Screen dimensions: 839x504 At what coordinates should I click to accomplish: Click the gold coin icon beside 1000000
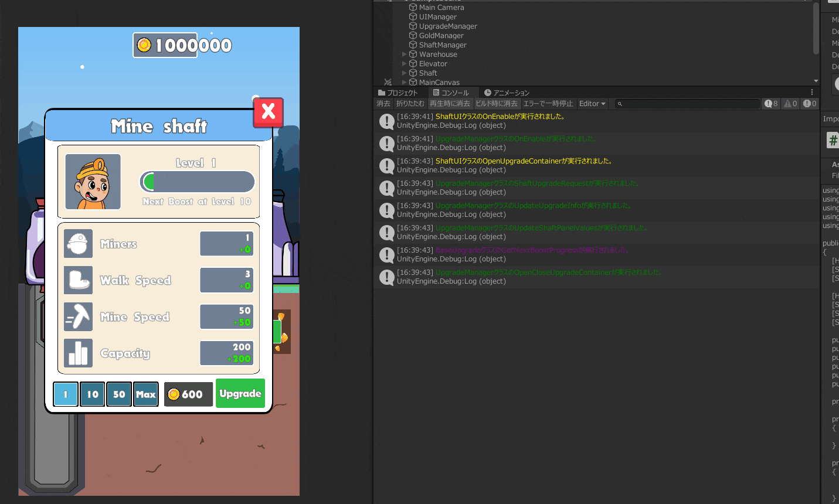point(144,45)
